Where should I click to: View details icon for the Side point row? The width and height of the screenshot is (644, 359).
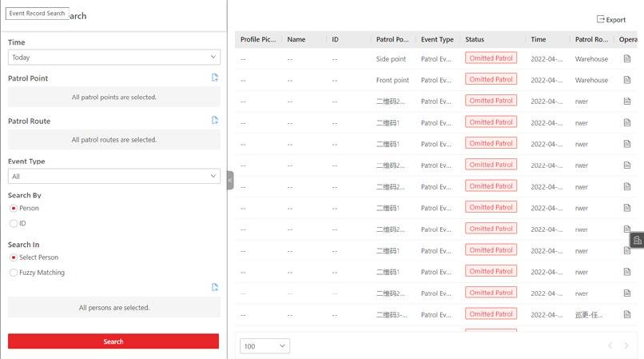point(627,59)
